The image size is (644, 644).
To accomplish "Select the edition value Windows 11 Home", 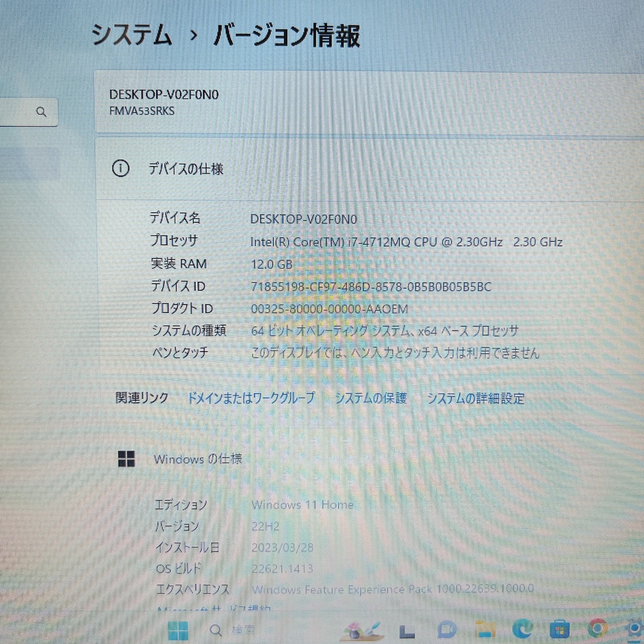I will (302, 505).
